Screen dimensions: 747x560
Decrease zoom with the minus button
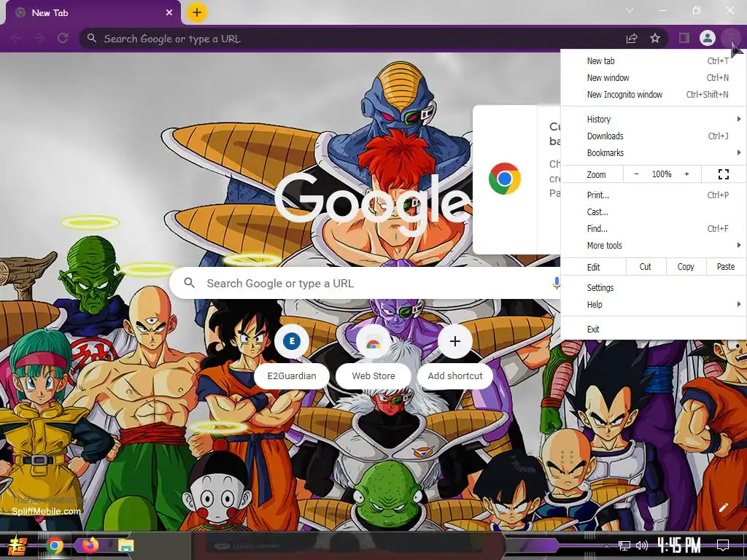[x=636, y=174]
